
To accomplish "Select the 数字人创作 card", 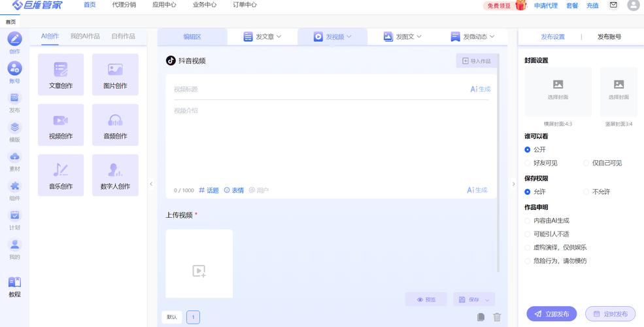I will (x=116, y=175).
